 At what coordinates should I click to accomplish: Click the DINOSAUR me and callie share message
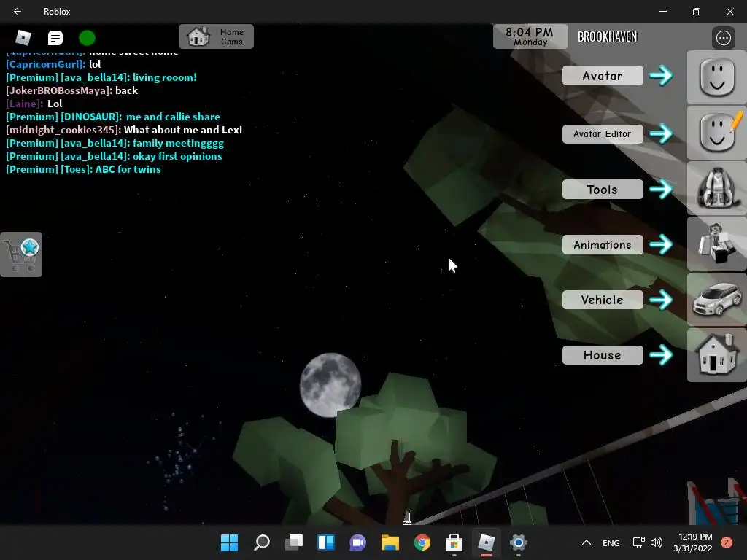(113, 117)
